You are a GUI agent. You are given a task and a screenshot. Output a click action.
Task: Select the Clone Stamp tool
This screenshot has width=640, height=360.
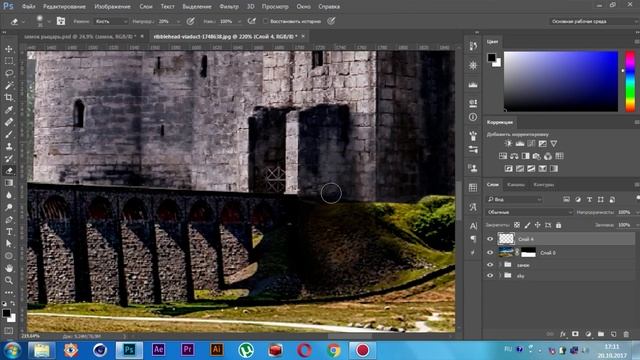pyautogui.click(x=9, y=147)
